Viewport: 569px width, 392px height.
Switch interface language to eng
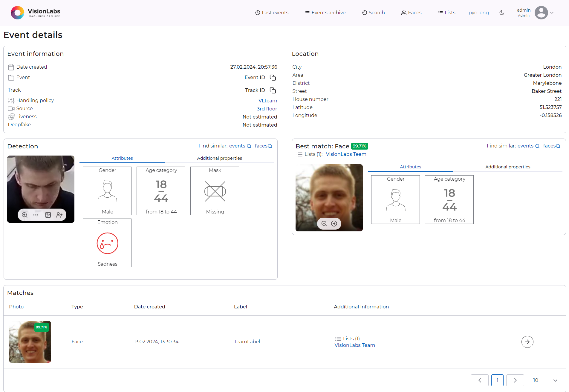click(x=484, y=13)
